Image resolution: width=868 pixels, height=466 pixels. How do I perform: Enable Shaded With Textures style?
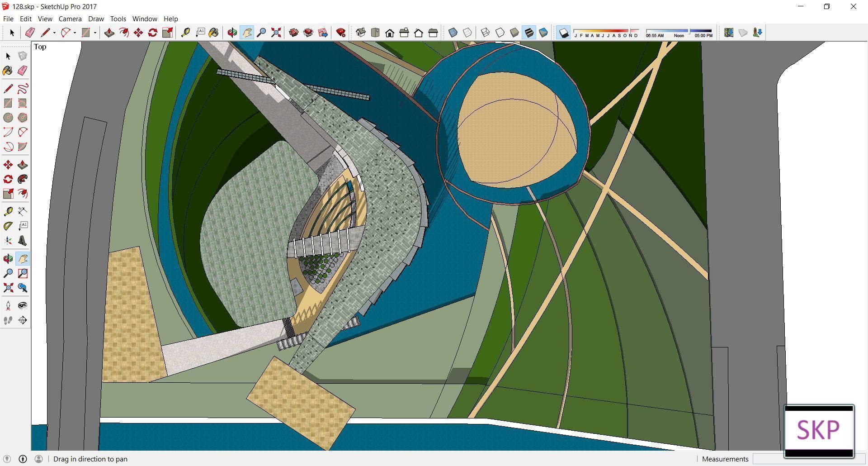[x=529, y=33]
